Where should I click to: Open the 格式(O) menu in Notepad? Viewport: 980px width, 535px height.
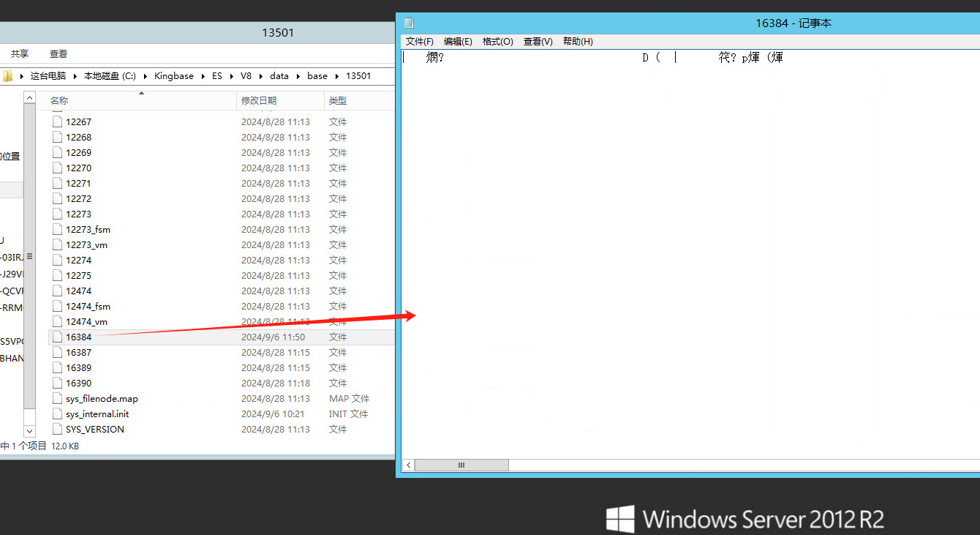[x=497, y=42]
